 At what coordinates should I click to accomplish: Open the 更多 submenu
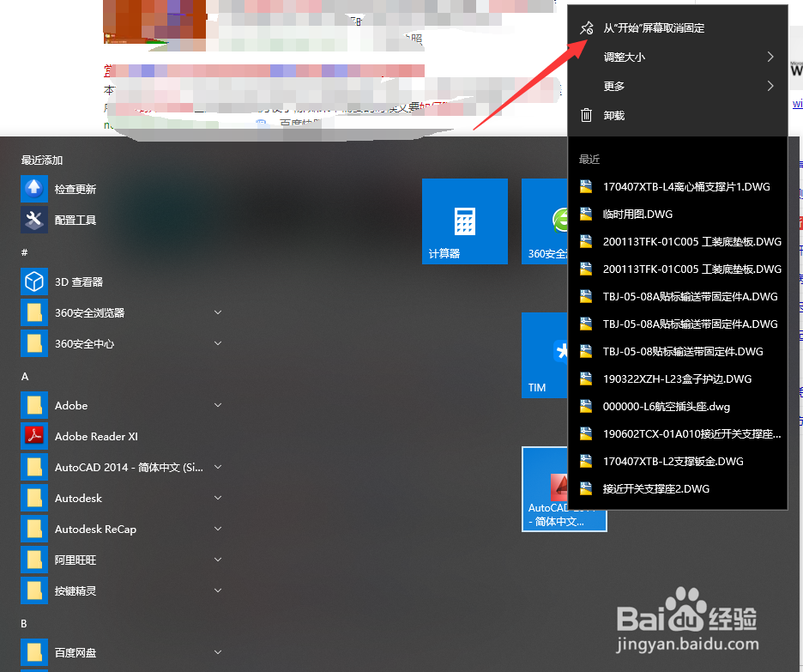(678, 86)
